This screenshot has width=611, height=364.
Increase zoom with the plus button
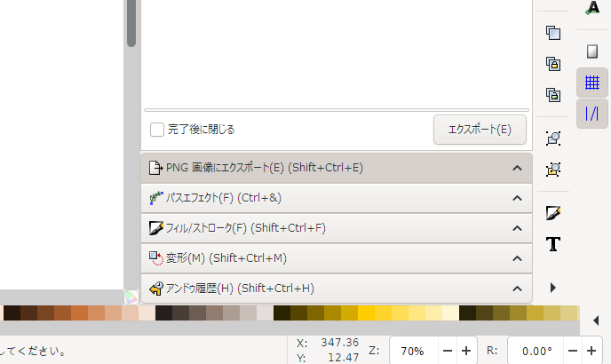tap(466, 352)
